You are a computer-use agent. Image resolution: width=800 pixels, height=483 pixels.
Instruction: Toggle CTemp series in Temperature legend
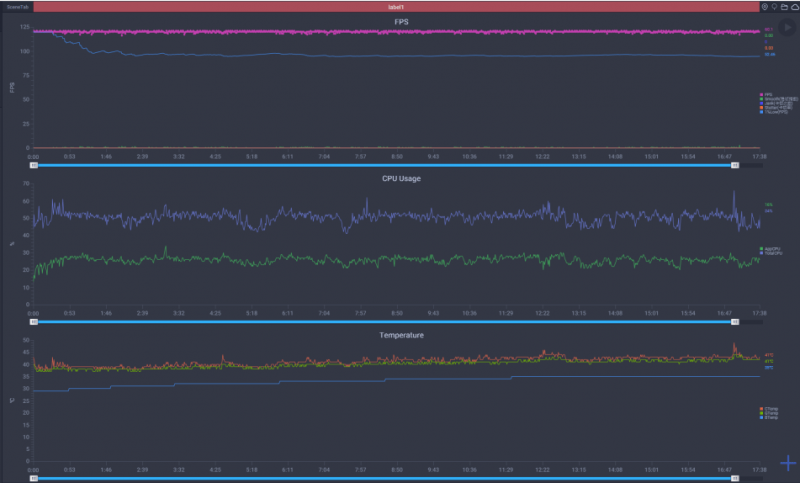tap(768, 408)
